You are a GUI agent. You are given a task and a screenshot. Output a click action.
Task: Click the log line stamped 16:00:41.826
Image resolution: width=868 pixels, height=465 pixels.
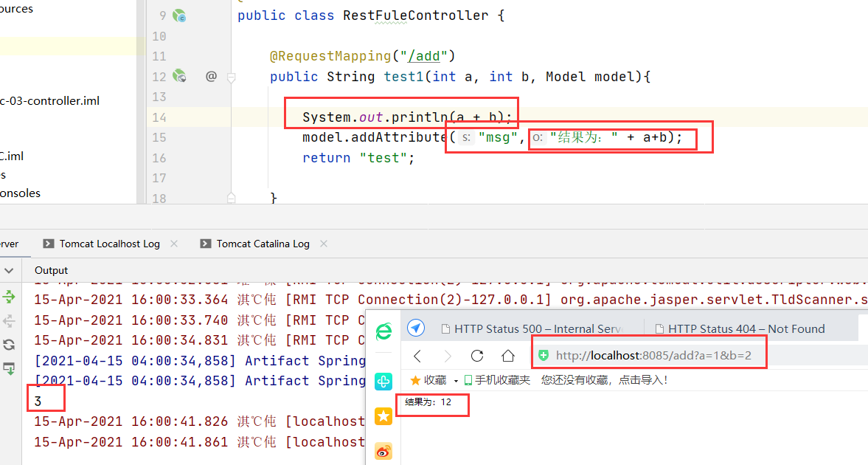tap(200, 421)
